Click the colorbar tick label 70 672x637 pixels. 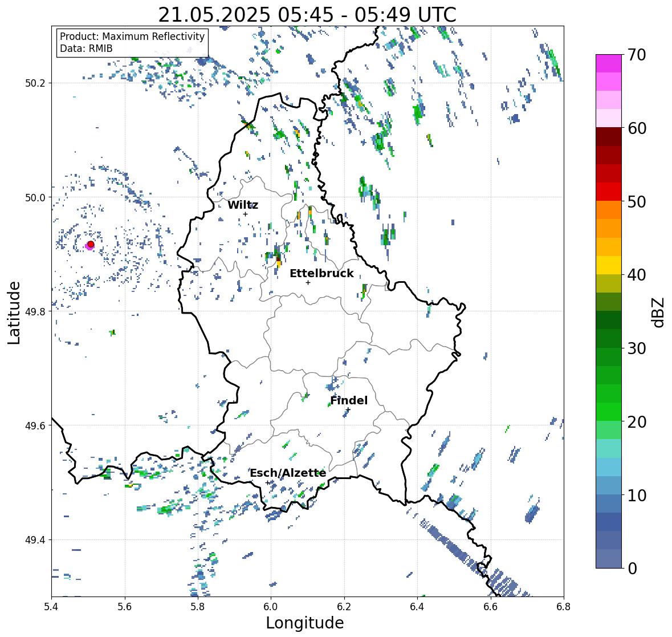click(x=637, y=55)
